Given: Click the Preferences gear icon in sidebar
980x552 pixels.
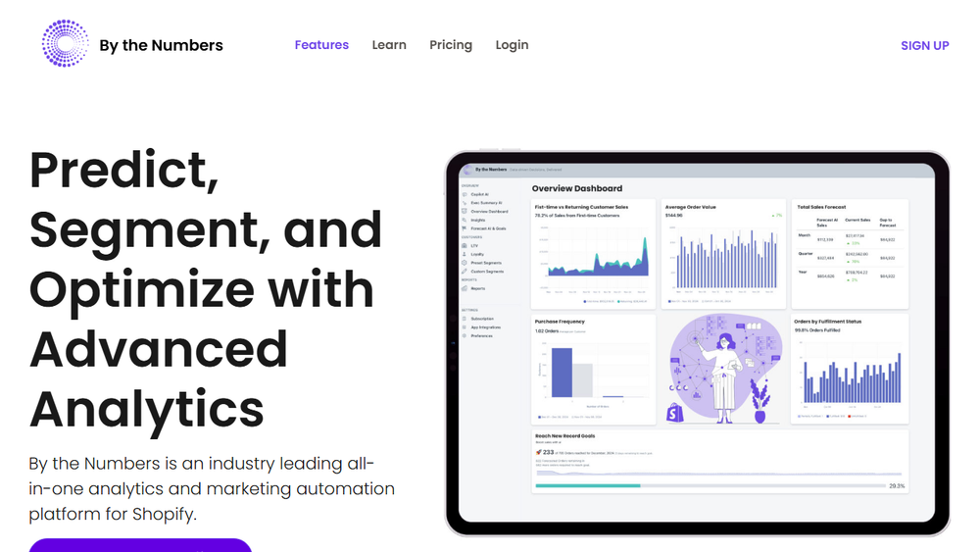Looking at the screenshot, I should (x=465, y=335).
